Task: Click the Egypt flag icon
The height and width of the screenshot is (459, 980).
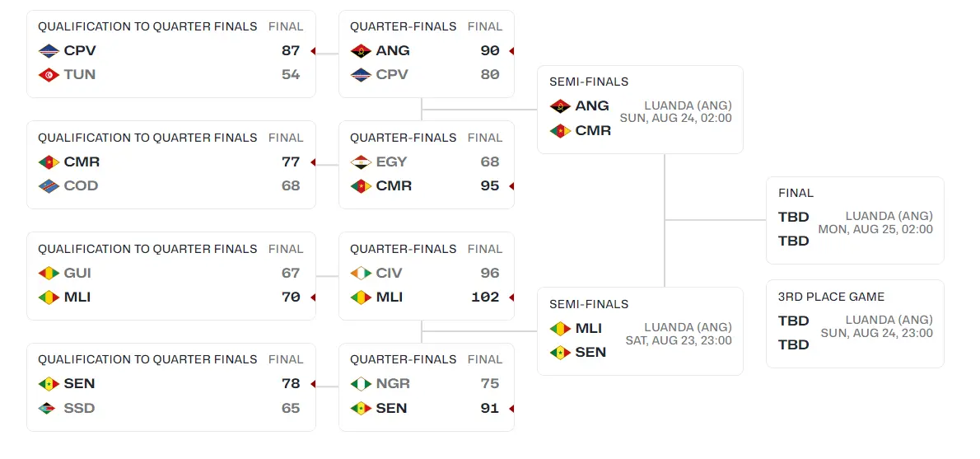Action: [361, 162]
